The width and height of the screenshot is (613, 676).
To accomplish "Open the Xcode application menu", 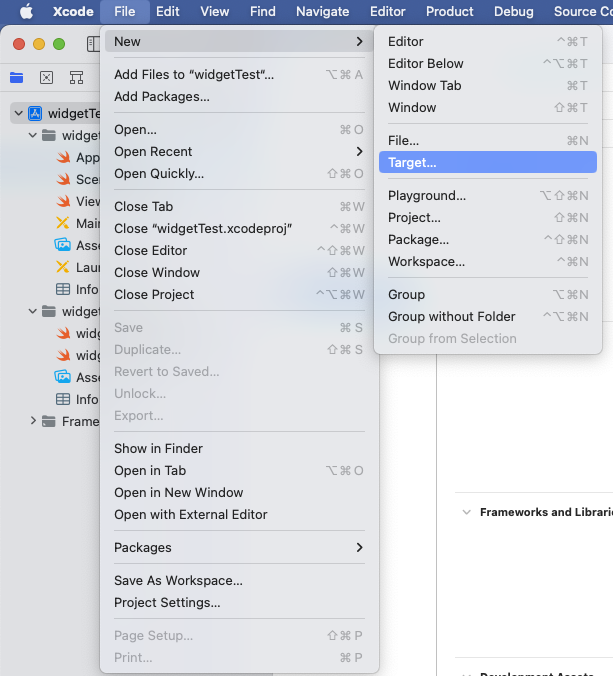I will click(73, 12).
